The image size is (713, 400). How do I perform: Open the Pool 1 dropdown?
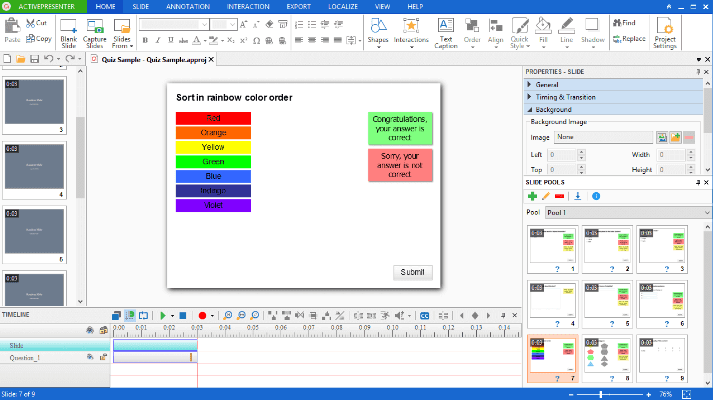[x=628, y=212]
